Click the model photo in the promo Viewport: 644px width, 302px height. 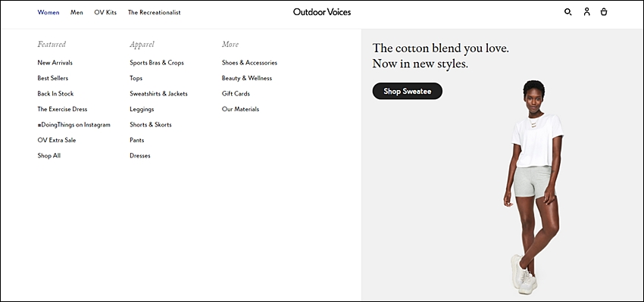(x=533, y=188)
